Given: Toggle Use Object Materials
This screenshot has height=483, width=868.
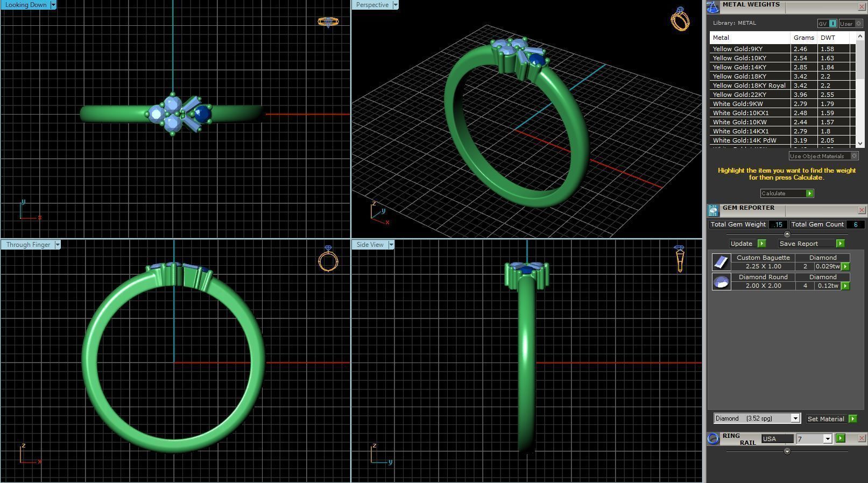Looking at the screenshot, I should (x=823, y=156).
